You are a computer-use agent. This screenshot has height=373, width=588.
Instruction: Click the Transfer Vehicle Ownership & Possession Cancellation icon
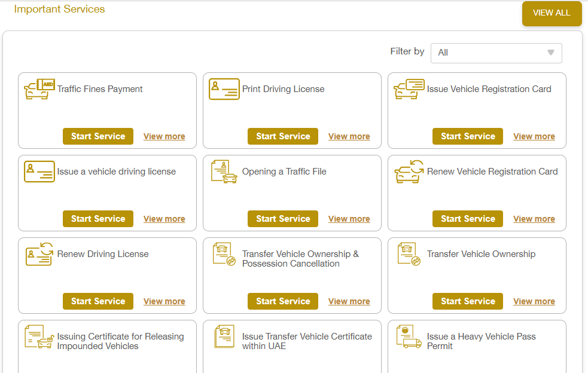(224, 254)
